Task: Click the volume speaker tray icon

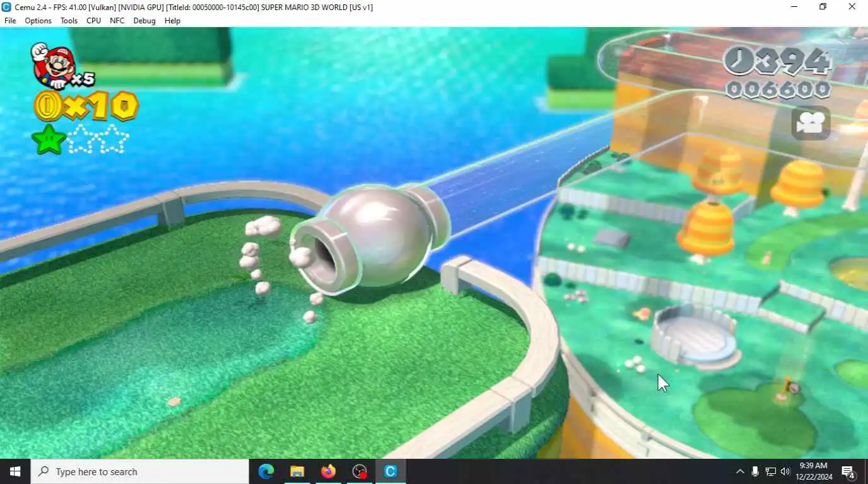Action: pos(785,471)
